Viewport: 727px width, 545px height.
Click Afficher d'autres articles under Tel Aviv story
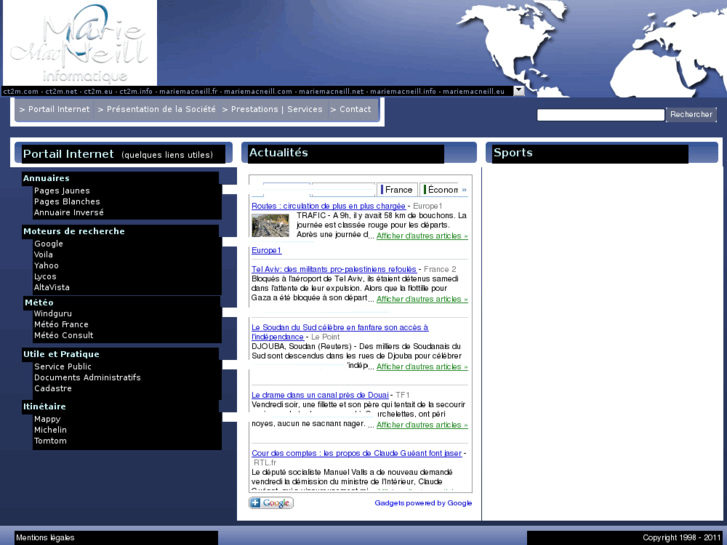coord(422,300)
